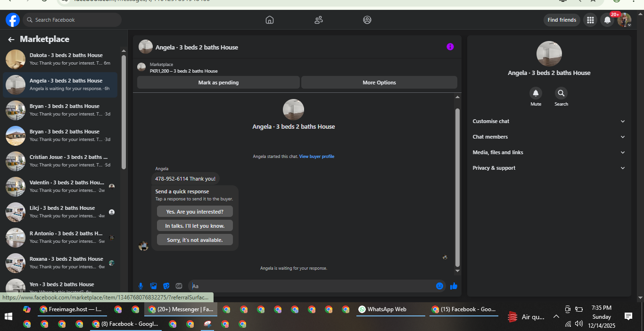Expand Media, files and links section

[x=549, y=152]
